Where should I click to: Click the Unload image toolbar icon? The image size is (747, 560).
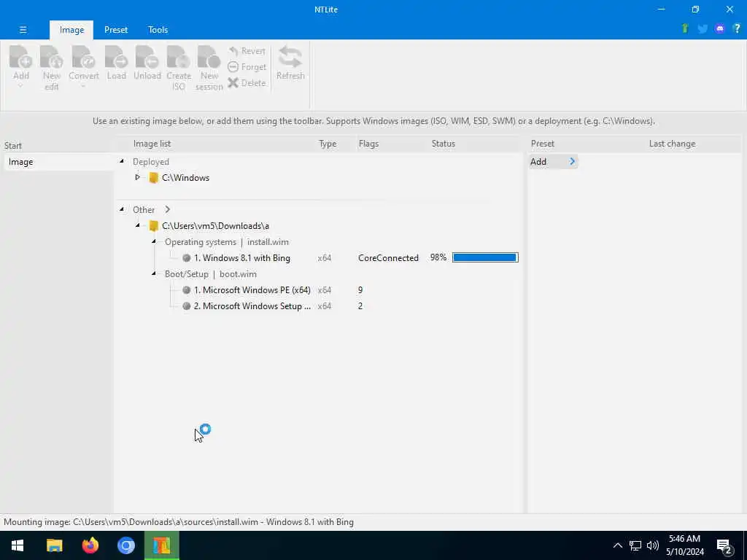click(x=147, y=57)
